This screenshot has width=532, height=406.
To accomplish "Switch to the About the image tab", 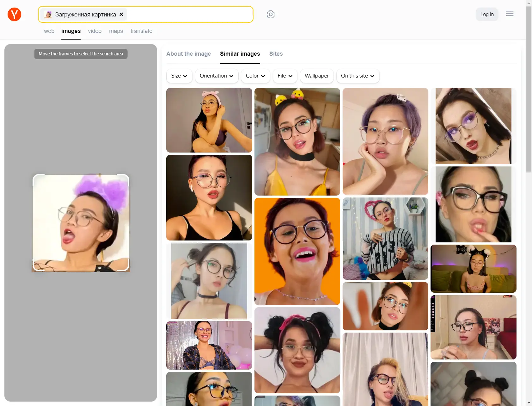I will (x=188, y=54).
